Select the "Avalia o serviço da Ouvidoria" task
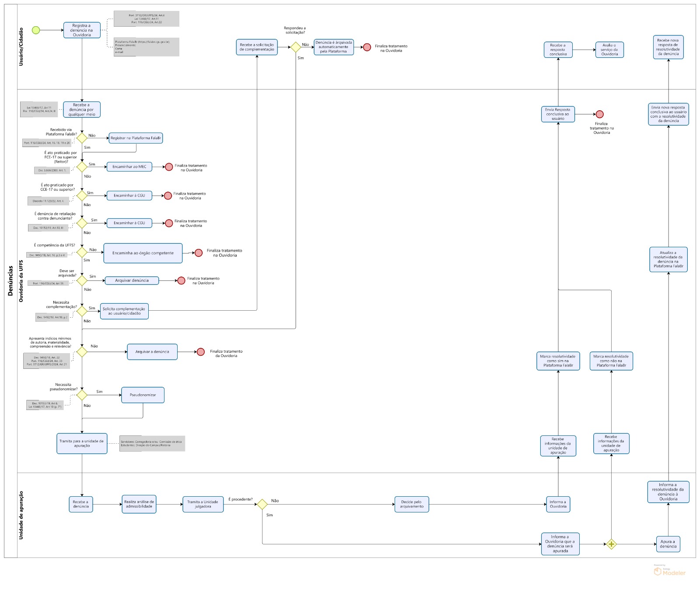The height and width of the screenshot is (596, 700). click(609, 50)
